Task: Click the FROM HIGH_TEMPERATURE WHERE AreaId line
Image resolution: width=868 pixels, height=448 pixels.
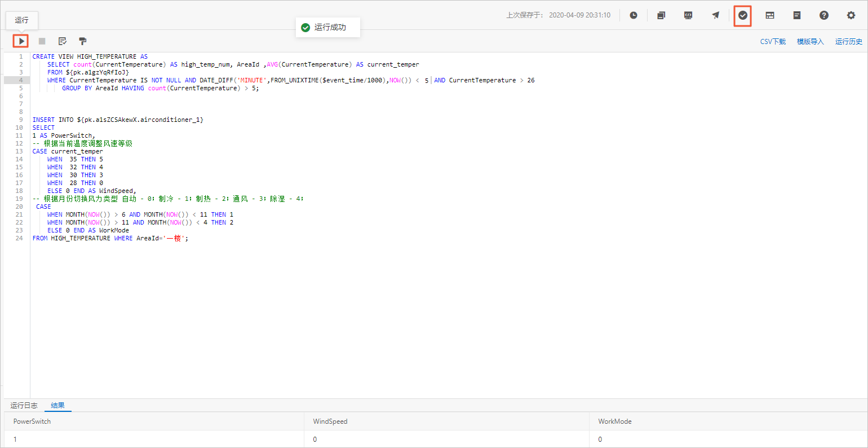Action: [110, 238]
